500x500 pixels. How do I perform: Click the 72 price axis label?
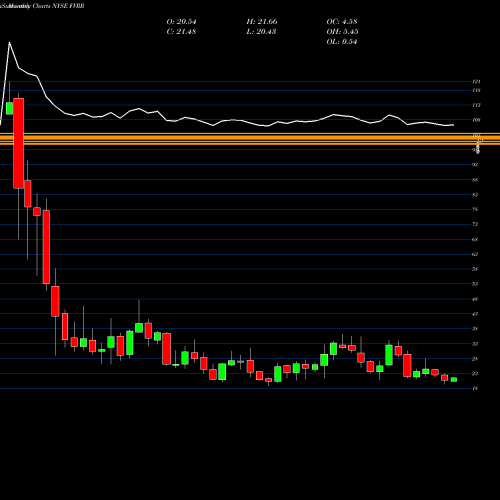pyautogui.click(x=476, y=224)
